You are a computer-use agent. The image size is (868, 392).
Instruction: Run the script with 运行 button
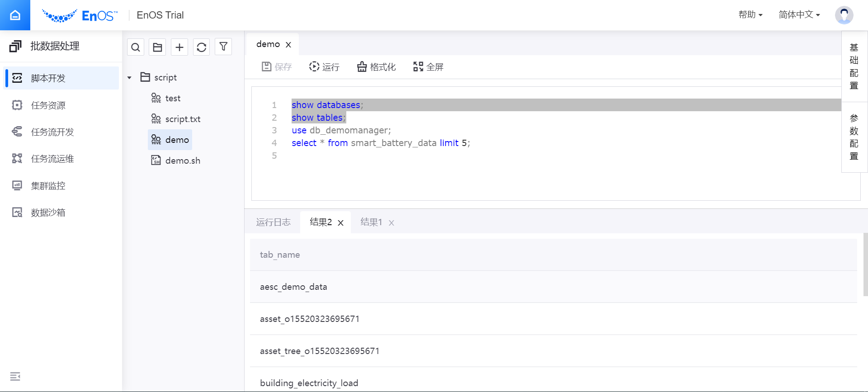pyautogui.click(x=324, y=67)
